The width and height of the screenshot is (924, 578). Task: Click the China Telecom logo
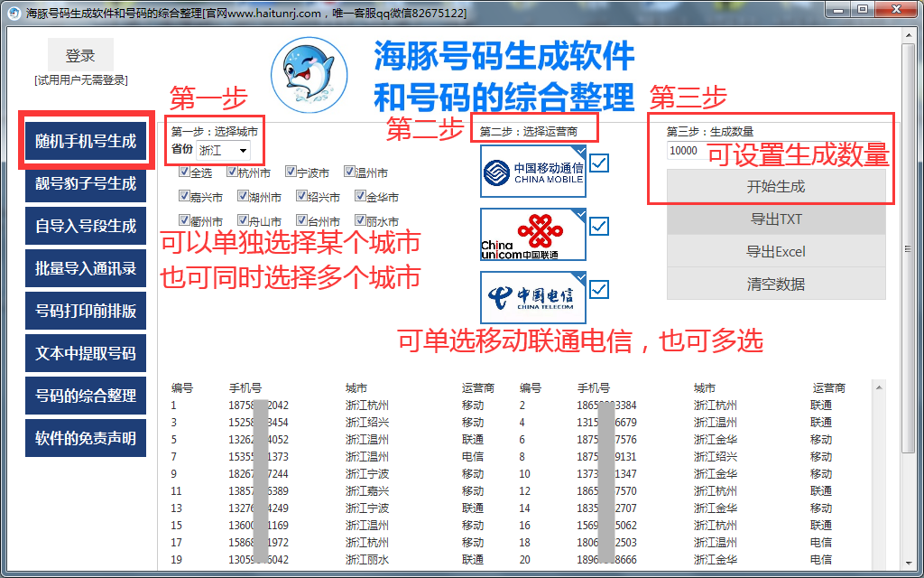point(532,297)
